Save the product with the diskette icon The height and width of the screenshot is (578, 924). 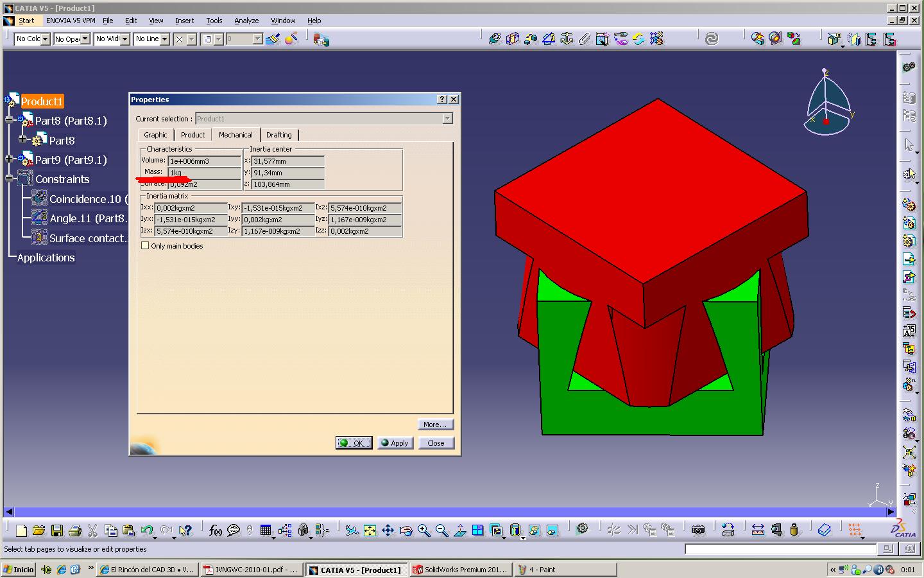tap(57, 530)
